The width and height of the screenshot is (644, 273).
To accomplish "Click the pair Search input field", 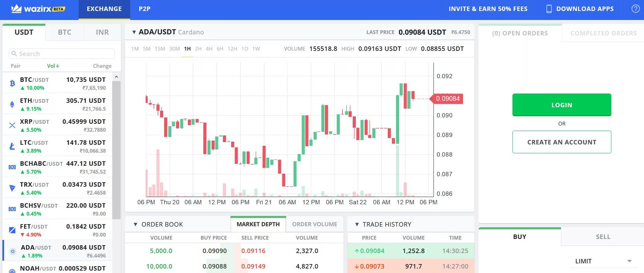I will tap(61, 54).
